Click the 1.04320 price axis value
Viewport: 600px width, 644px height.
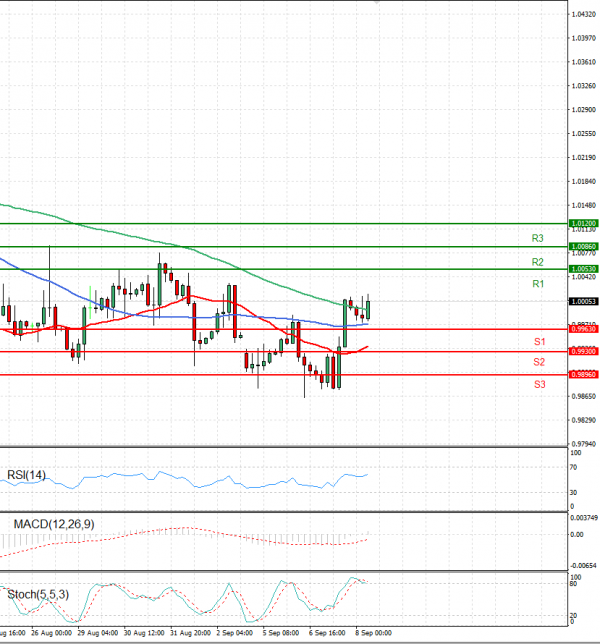(x=584, y=14)
